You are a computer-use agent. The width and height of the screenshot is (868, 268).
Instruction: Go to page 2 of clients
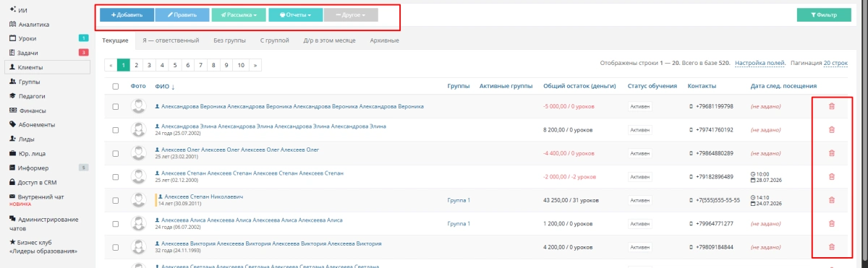137,64
